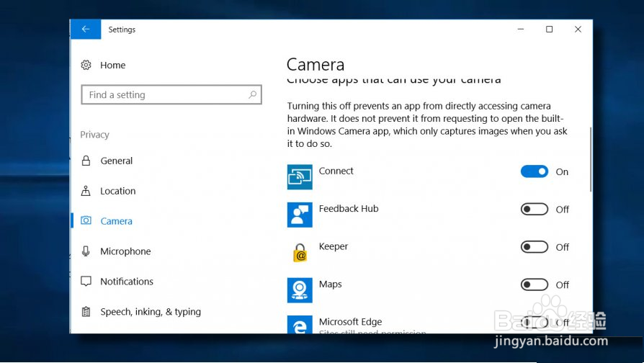The width and height of the screenshot is (644, 363).
Task: Click the Feedback Hub app name
Action: tap(348, 209)
